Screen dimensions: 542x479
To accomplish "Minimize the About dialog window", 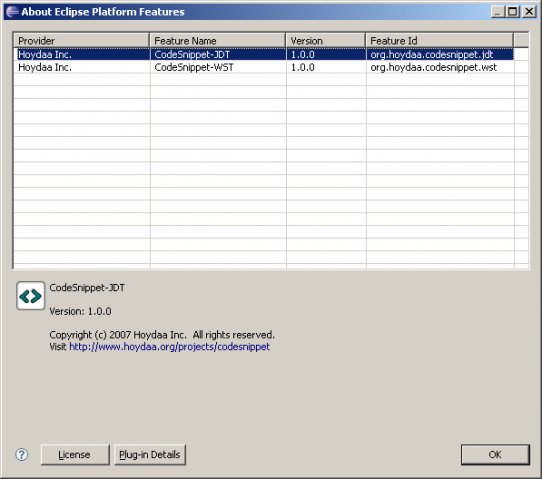I will [x=498, y=12].
